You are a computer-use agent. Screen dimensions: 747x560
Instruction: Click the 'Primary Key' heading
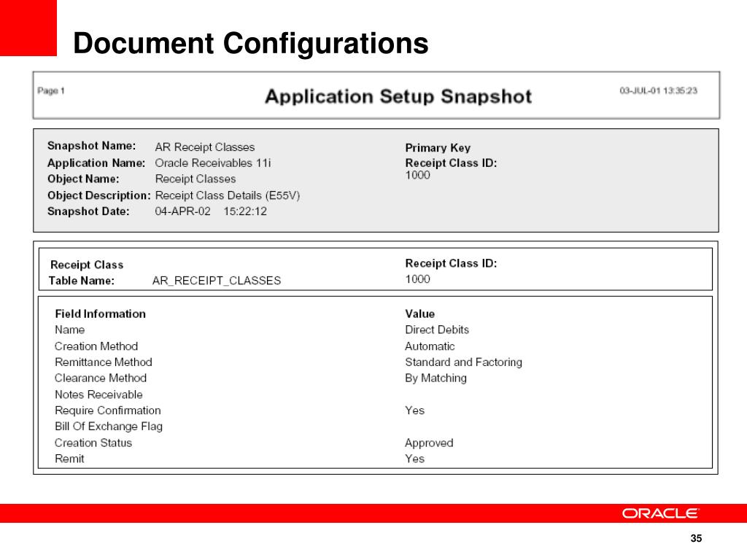pyautogui.click(x=438, y=148)
